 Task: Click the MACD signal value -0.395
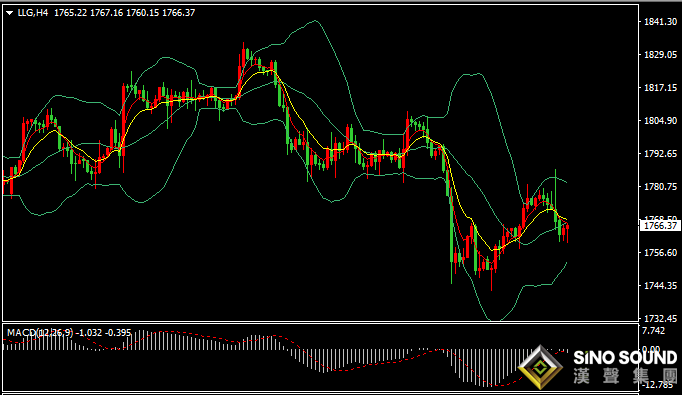118,333
